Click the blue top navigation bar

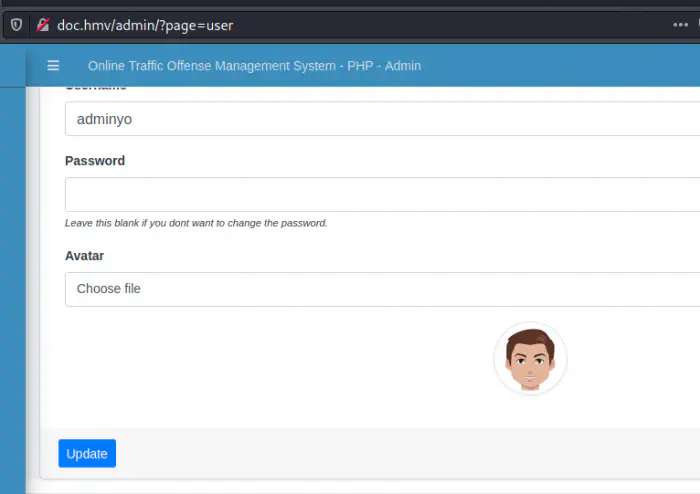[x=560, y=66]
